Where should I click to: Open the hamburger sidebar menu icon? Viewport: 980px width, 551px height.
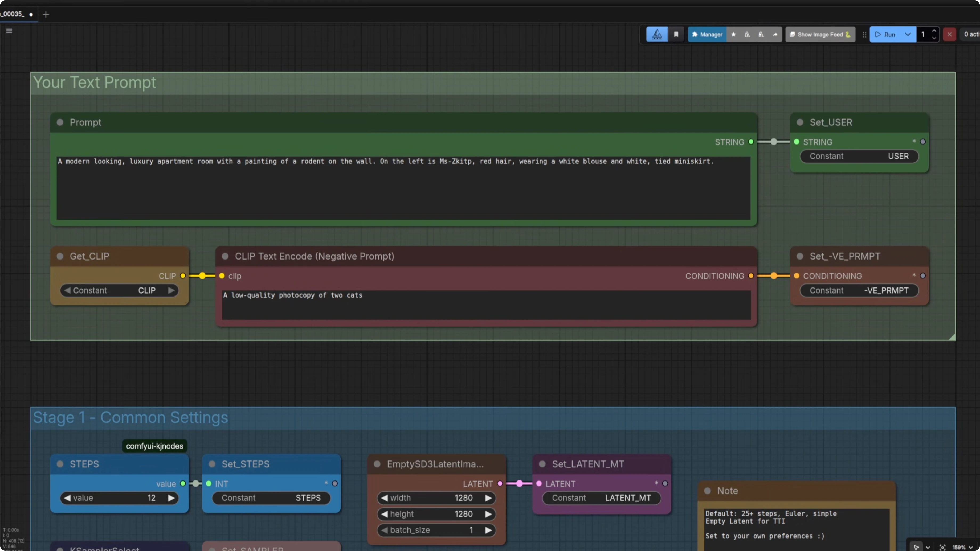pos(9,31)
